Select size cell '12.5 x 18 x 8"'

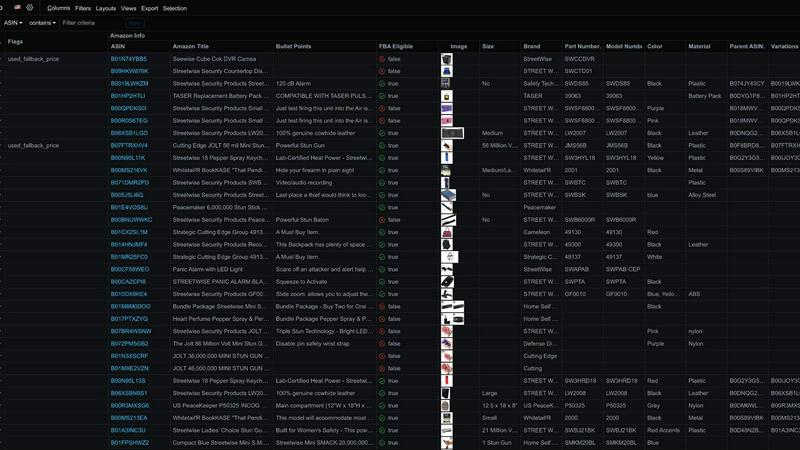[499, 406]
